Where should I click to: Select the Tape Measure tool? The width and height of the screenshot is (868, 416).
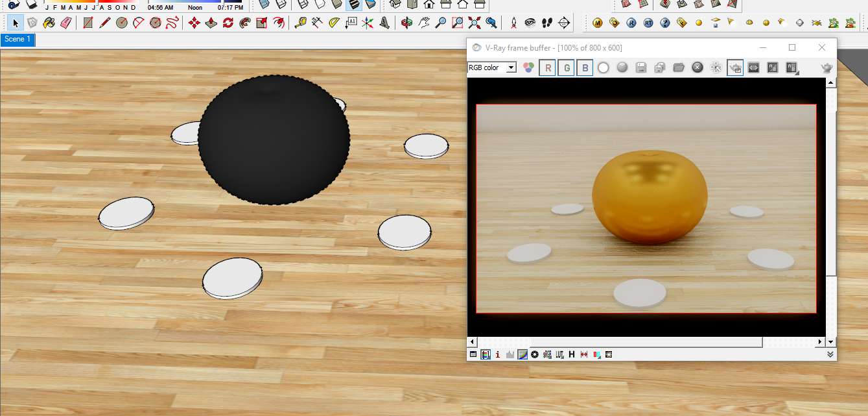(x=300, y=21)
